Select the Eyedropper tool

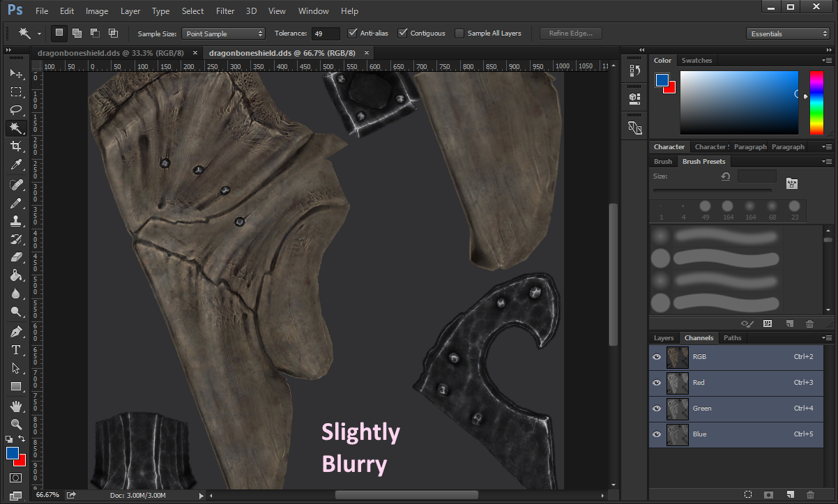pyautogui.click(x=17, y=165)
